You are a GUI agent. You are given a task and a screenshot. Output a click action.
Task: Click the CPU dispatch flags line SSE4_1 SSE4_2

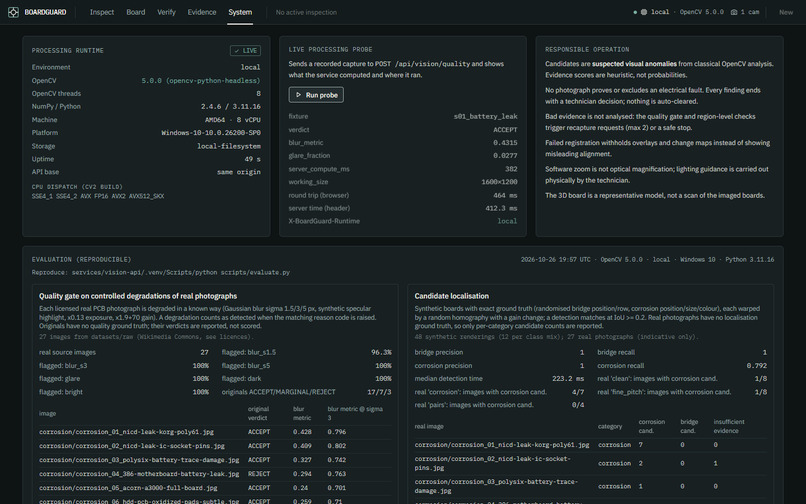tap(98, 196)
